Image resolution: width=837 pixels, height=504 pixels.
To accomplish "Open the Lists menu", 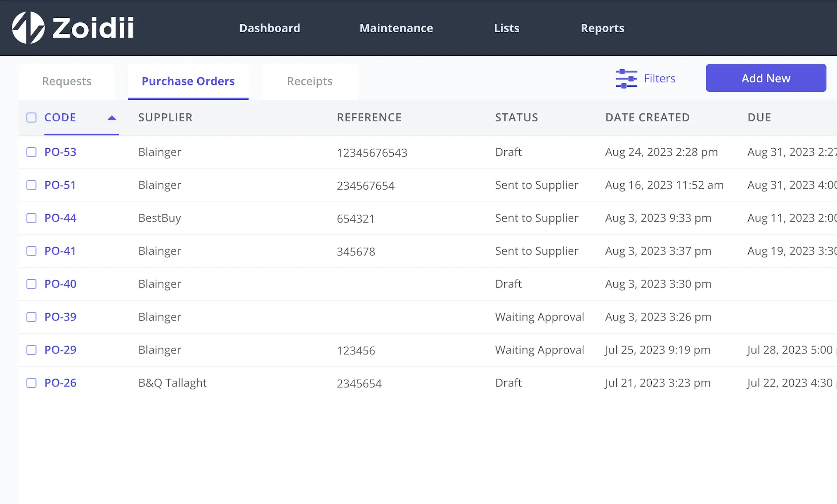I will click(506, 28).
